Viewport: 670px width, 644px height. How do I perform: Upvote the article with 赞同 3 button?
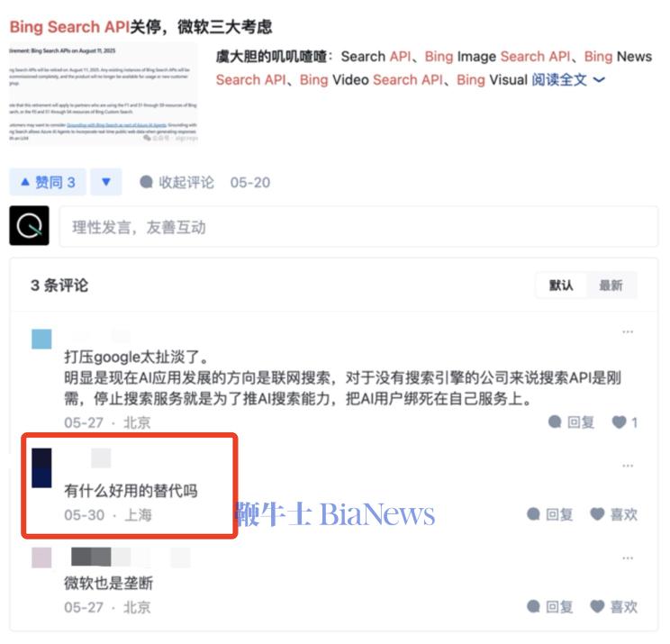click(x=48, y=183)
